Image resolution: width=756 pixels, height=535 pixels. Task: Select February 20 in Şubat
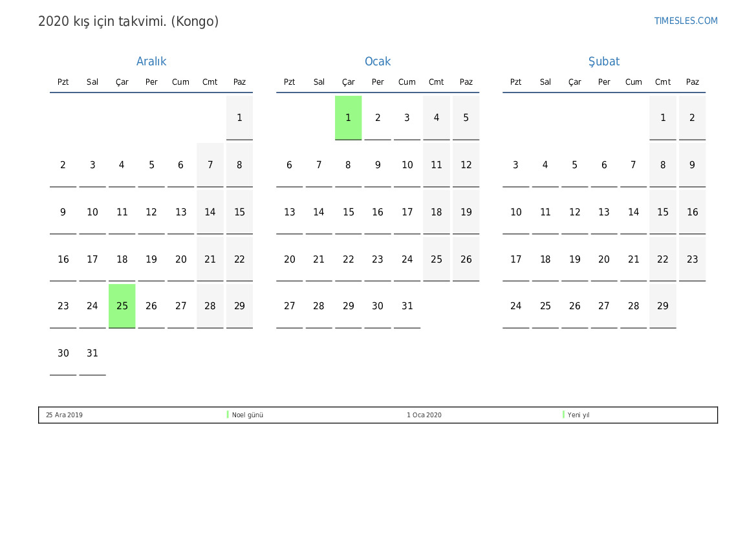(604, 259)
